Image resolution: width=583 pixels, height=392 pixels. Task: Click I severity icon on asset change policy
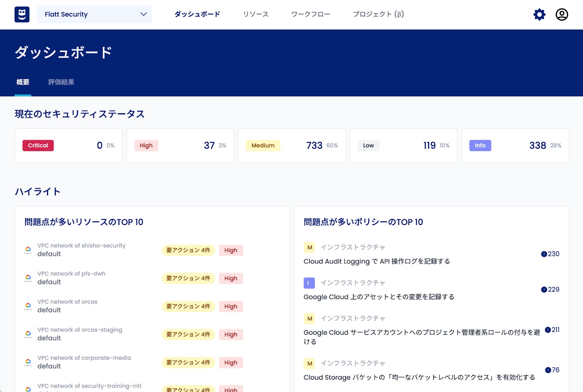309,283
